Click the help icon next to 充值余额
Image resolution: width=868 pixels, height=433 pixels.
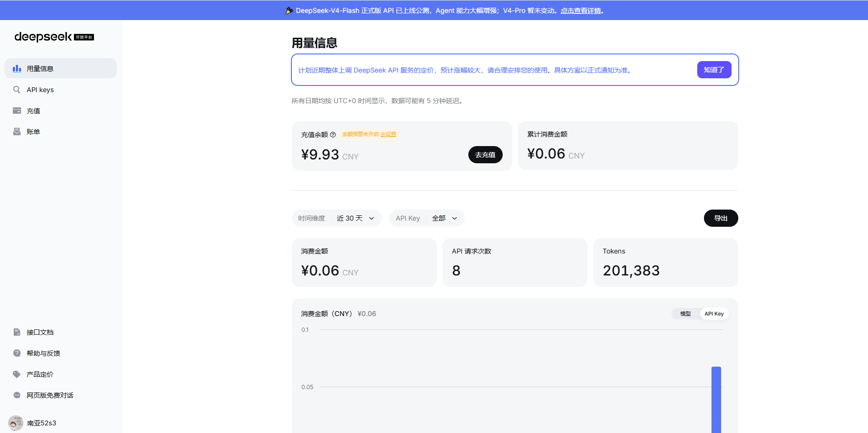click(333, 135)
